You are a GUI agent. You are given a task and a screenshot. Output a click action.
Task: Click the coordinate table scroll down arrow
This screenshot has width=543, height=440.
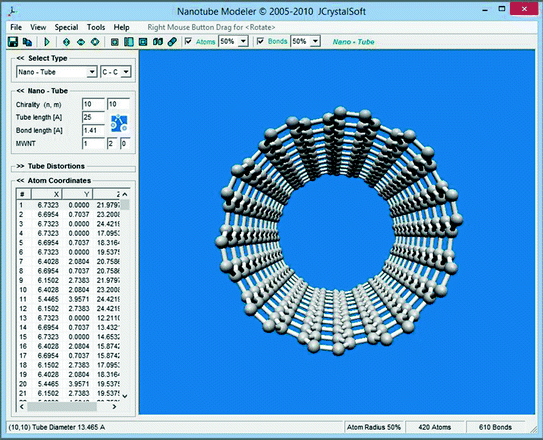coord(125,396)
